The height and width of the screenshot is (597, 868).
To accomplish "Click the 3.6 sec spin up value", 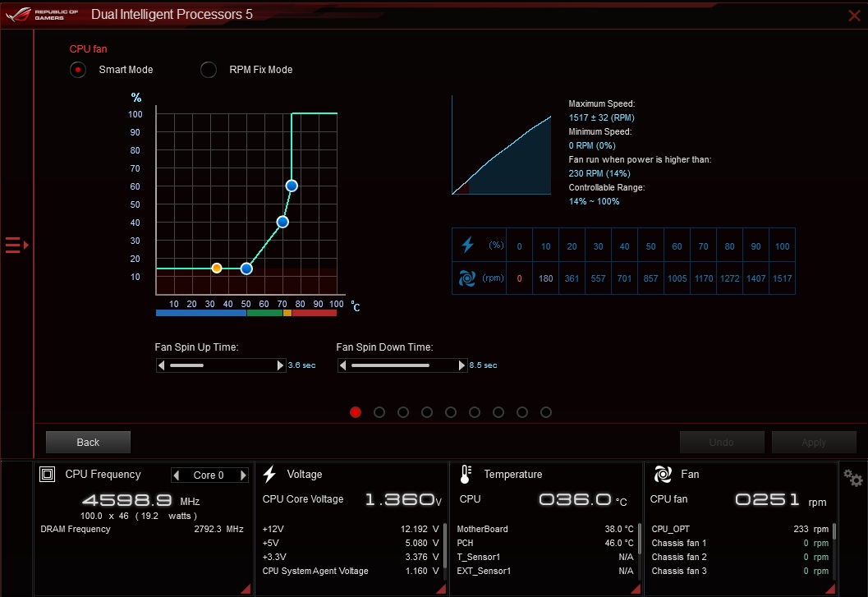I will click(301, 365).
